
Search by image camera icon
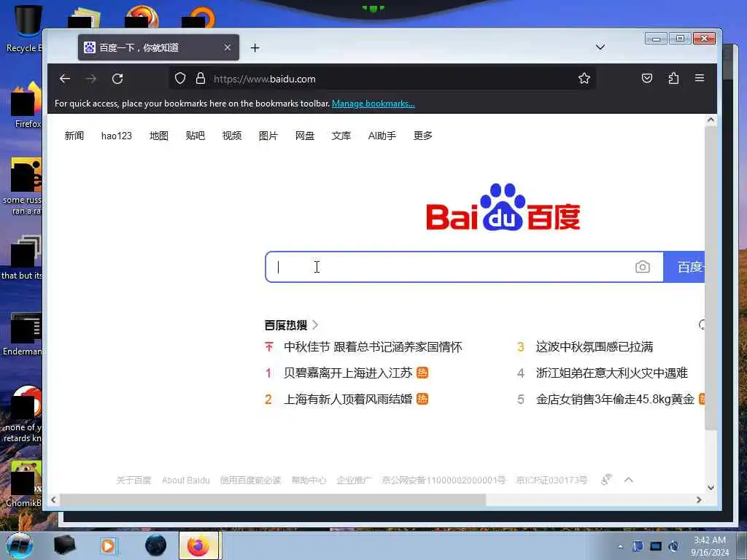pos(642,267)
